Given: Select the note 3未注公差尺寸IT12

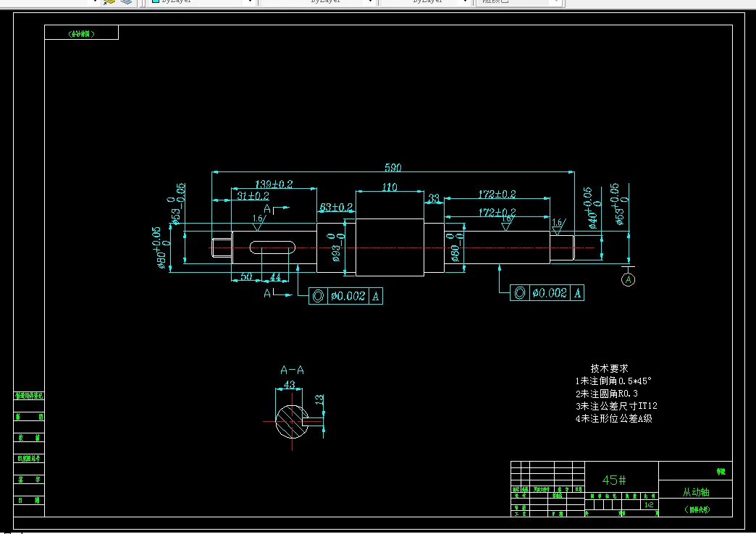Looking at the screenshot, I should click(616, 406).
